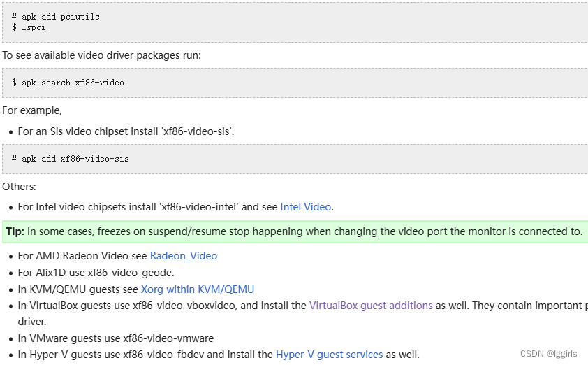
Task: Click the 'For example,' paragraph
Action: click(32, 110)
